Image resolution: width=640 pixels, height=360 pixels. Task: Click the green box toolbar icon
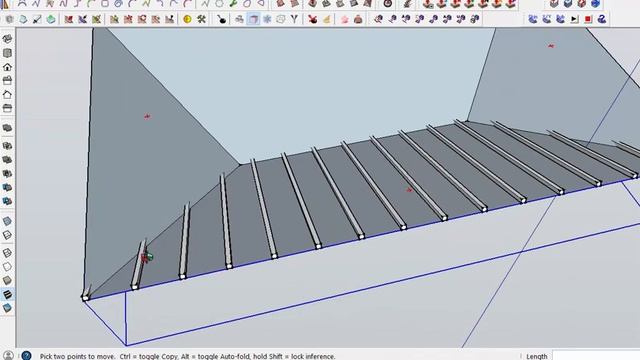[x=51, y=19]
